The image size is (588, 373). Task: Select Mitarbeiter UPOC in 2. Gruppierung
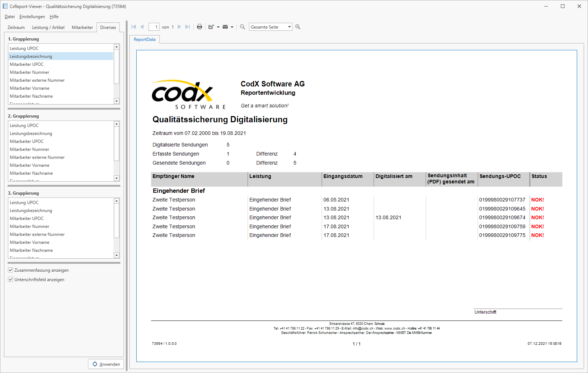(61, 141)
